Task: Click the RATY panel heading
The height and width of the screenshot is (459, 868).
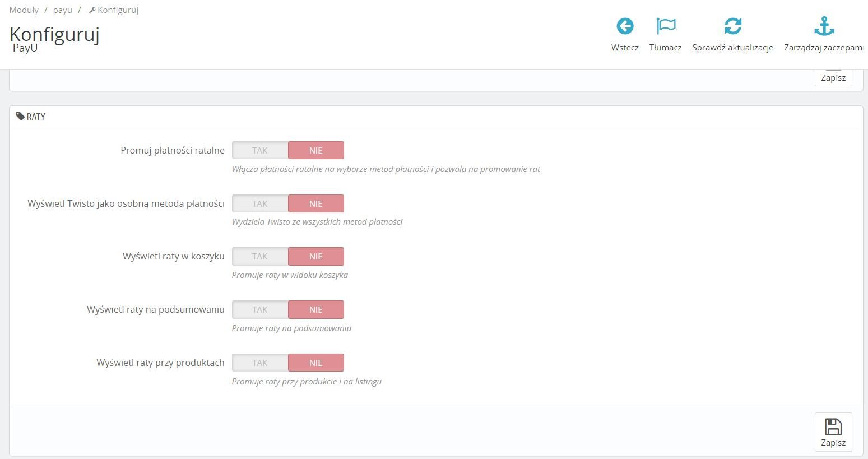Action: [36, 117]
